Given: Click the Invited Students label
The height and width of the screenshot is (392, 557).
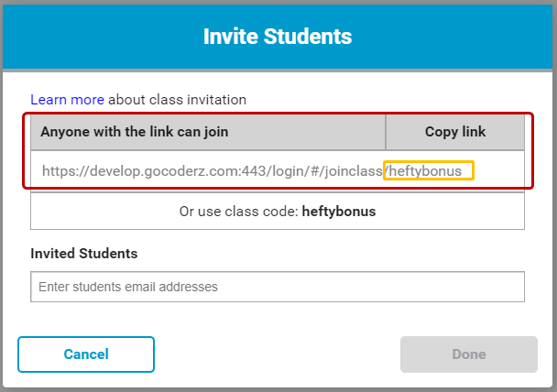Looking at the screenshot, I should (x=84, y=253).
